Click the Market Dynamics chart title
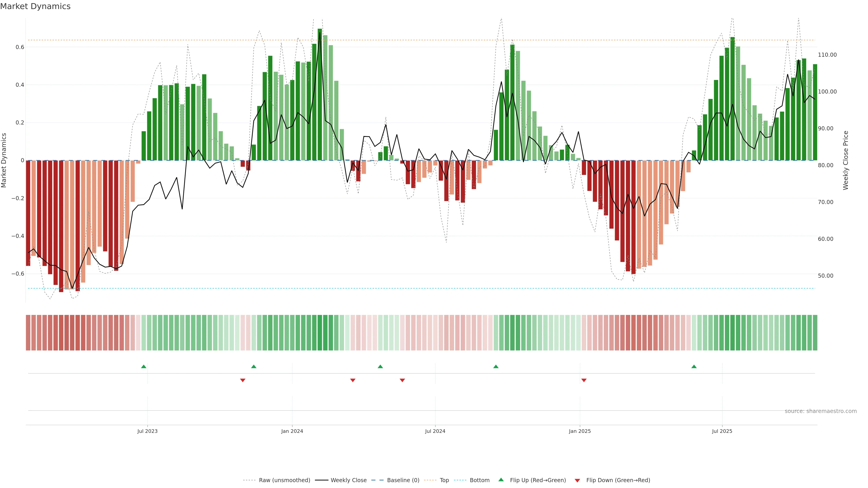 [x=35, y=6]
